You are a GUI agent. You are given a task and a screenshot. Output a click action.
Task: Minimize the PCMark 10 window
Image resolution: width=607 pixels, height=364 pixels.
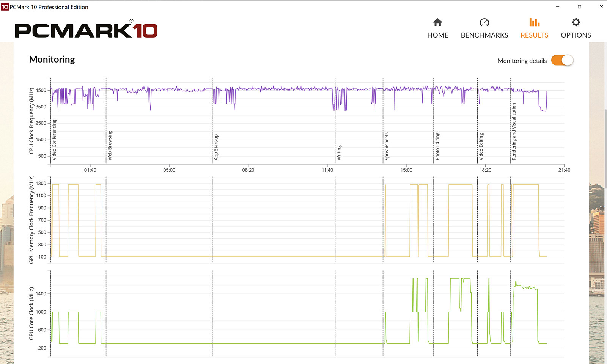pos(557,7)
